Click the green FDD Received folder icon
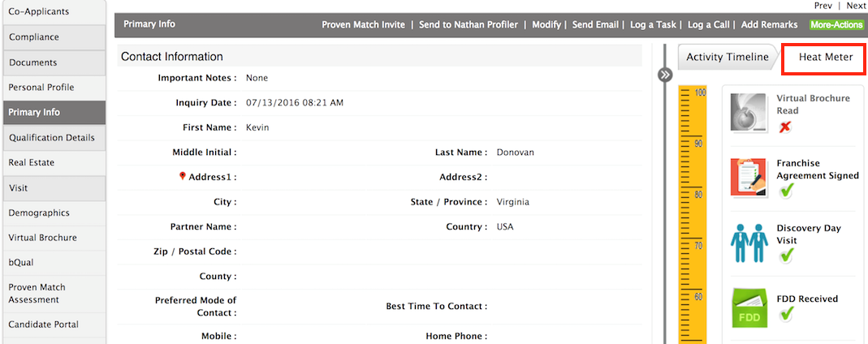868x344 pixels. [x=749, y=307]
